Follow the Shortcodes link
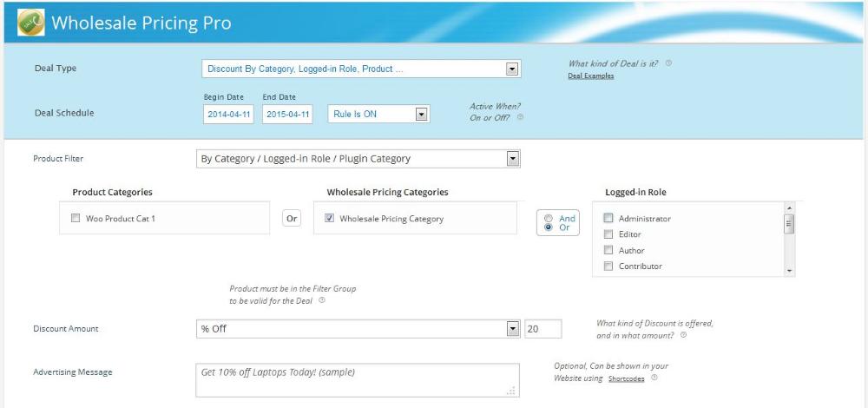This screenshot has width=868, height=408. click(x=626, y=379)
